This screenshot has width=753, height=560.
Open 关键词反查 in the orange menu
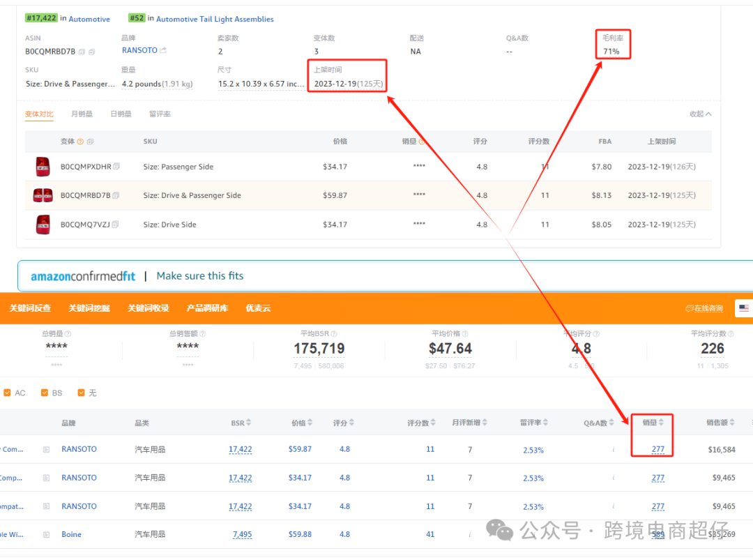30,308
